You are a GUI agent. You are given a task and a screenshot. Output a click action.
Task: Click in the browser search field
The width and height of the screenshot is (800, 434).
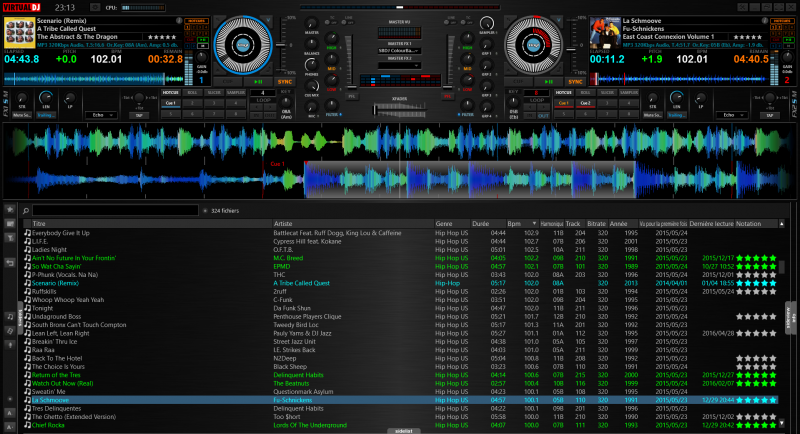pyautogui.click(x=115, y=210)
